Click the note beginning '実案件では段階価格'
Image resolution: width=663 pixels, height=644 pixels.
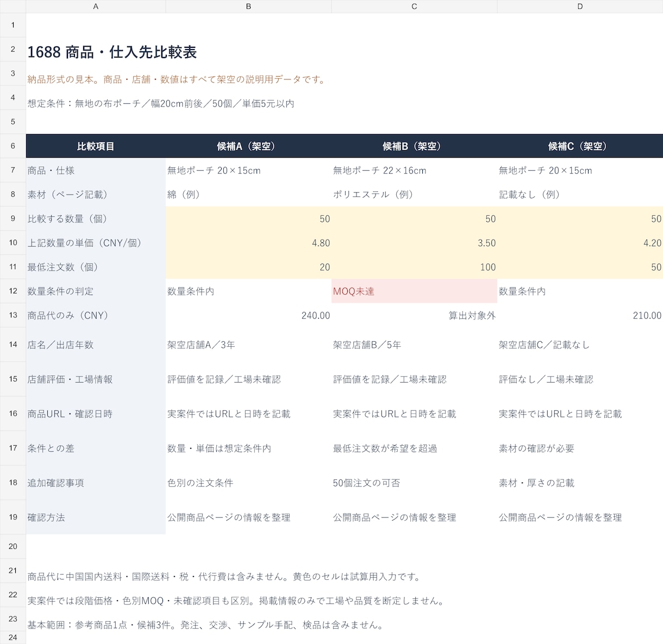coord(236,601)
